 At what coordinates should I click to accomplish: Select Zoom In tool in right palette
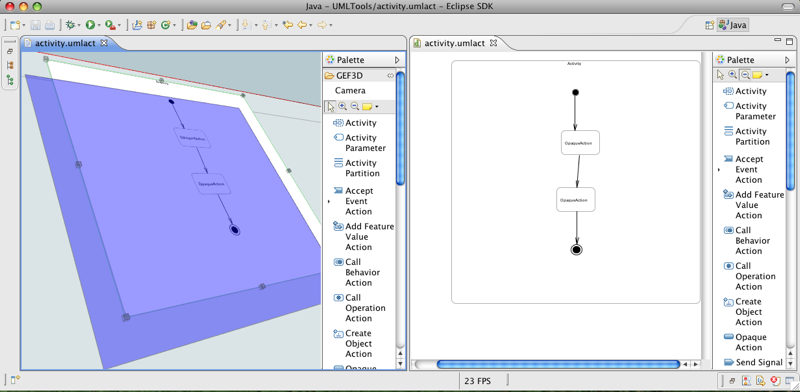tap(733, 75)
